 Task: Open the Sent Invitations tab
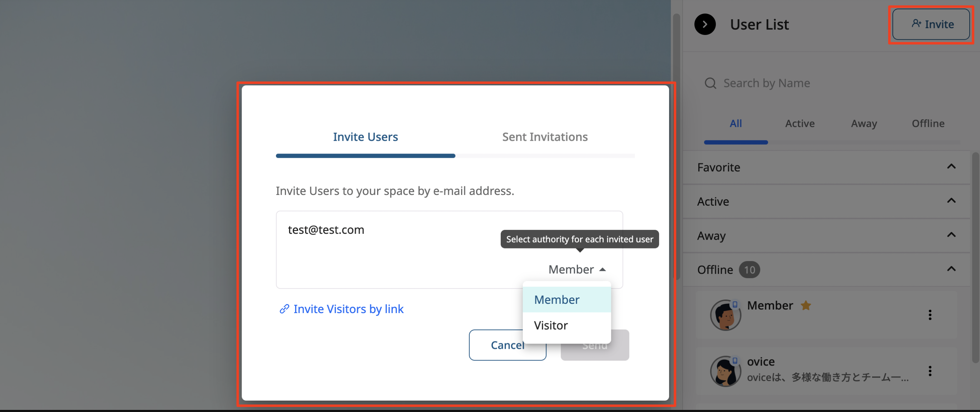coord(544,137)
